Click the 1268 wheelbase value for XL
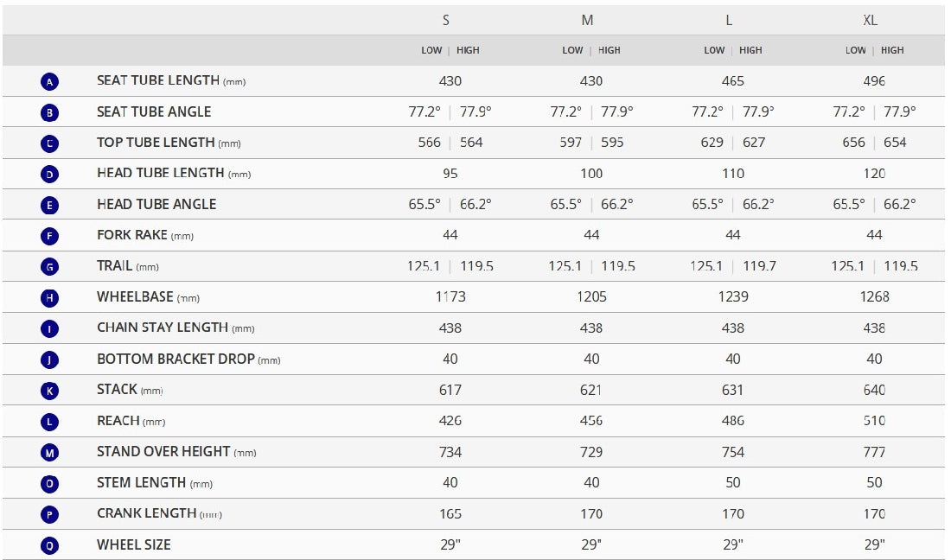The image size is (951, 560). [874, 296]
